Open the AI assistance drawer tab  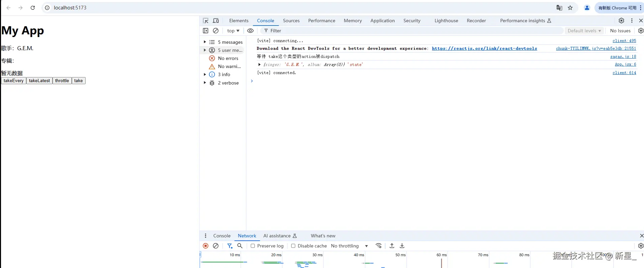pyautogui.click(x=280, y=236)
